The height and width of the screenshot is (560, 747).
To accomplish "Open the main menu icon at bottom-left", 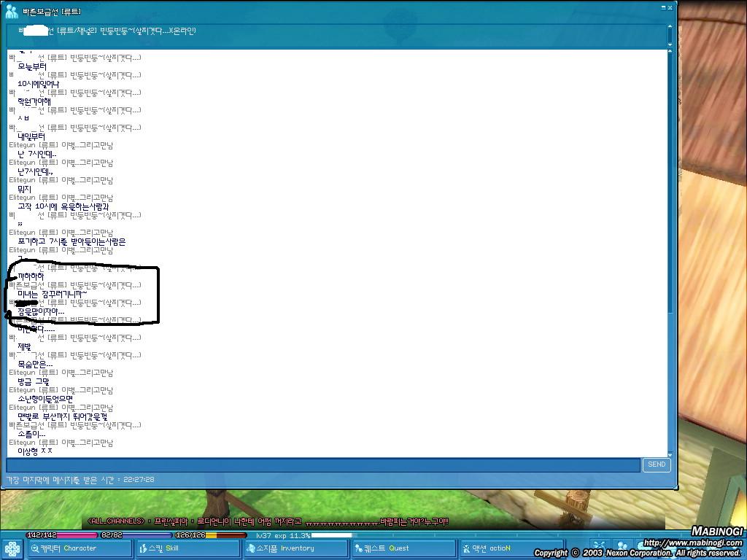I will [12, 548].
